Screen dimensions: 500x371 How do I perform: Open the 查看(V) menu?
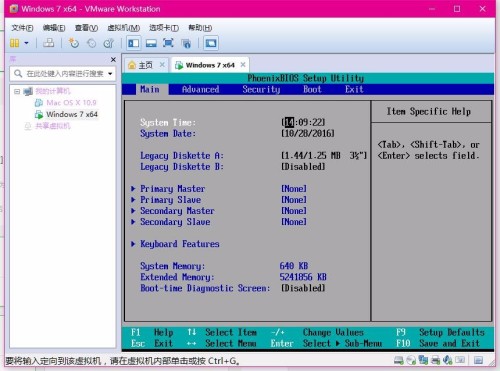coord(86,28)
